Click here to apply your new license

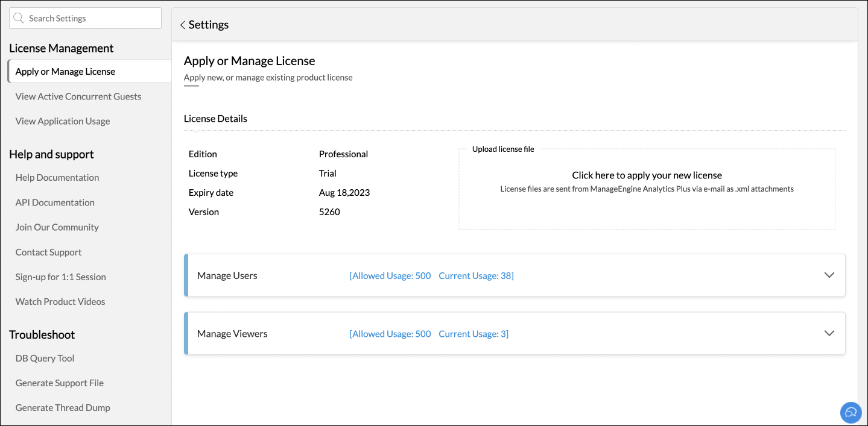click(x=647, y=175)
